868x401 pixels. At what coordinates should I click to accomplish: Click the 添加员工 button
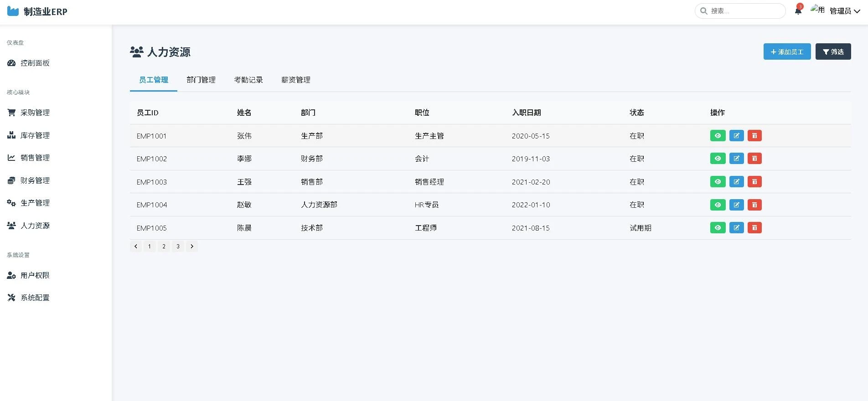(787, 52)
